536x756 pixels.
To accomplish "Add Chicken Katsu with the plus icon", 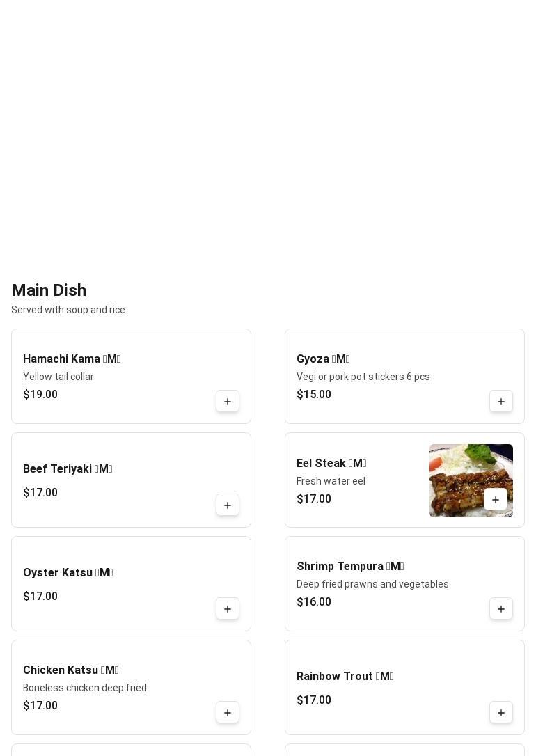I will [x=228, y=712].
